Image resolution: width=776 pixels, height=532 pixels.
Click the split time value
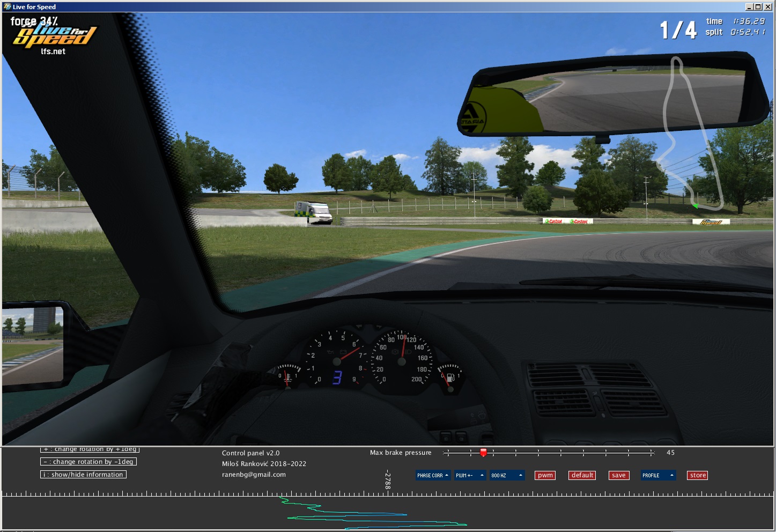tap(748, 32)
